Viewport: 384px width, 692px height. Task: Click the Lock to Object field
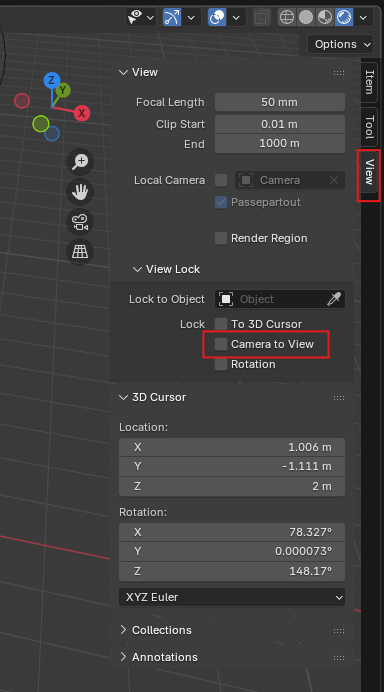[280, 299]
